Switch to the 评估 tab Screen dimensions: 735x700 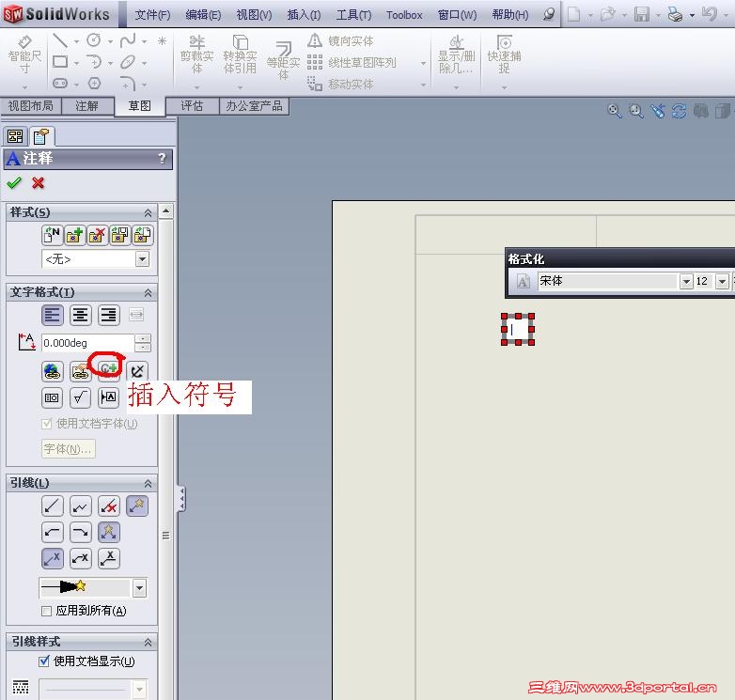click(x=192, y=106)
